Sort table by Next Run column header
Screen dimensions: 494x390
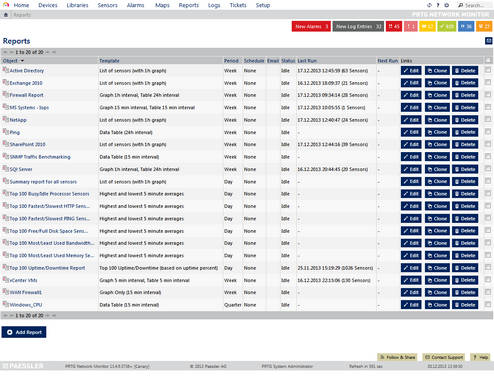coord(388,61)
